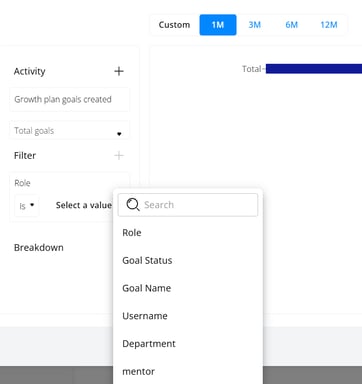Click the blue Total bar in chart
Image resolution: width=362 pixels, height=384 pixels.
pyautogui.click(x=314, y=69)
